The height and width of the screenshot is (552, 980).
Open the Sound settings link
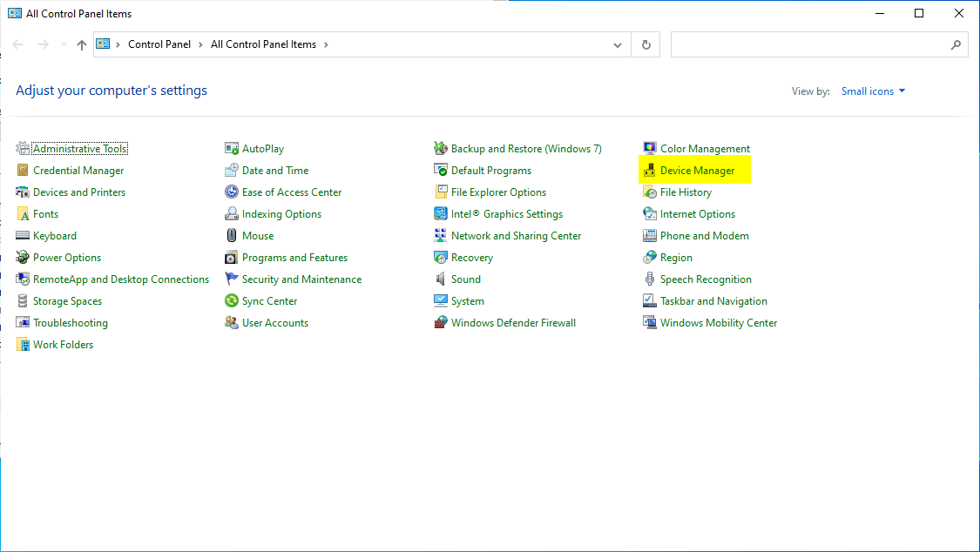pos(466,279)
